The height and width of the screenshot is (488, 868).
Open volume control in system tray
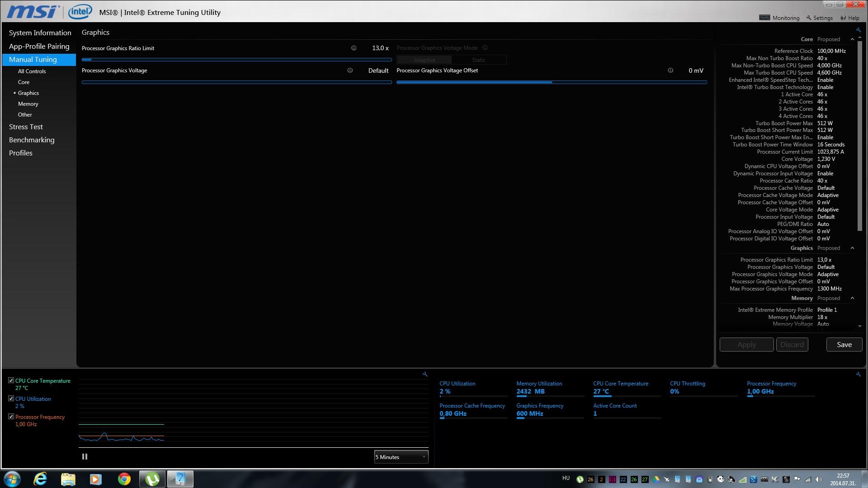click(819, 479)
